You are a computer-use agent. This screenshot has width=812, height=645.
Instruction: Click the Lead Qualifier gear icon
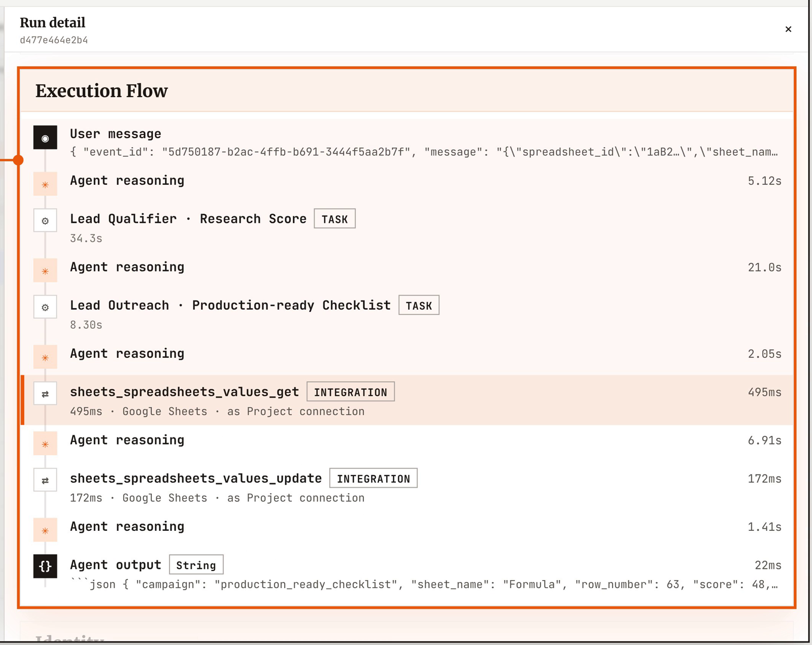[45, 221]
